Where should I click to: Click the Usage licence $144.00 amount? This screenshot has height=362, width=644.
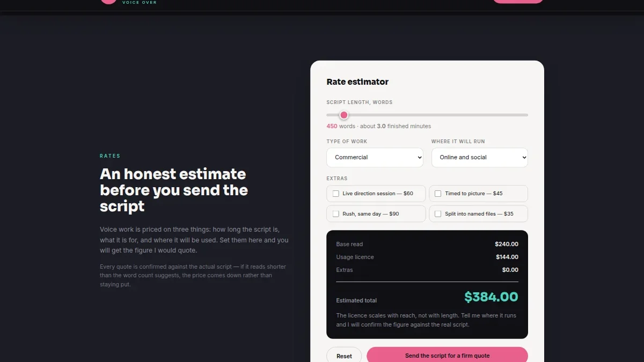pyautogui.click(x=507, y=257)
